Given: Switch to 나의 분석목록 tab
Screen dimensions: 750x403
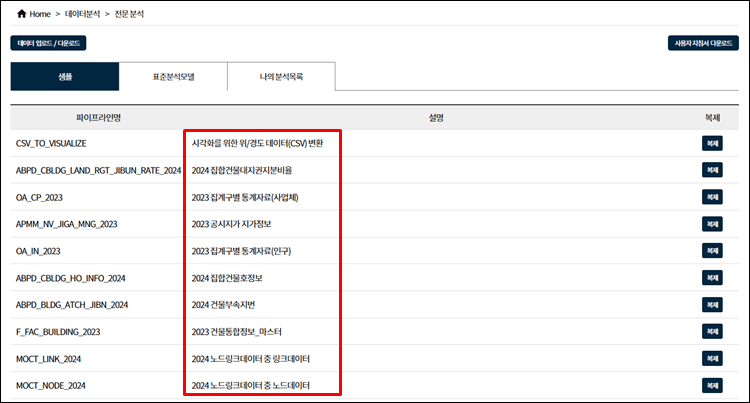Looking at the screenshot, I should click(x=281, y=76).
